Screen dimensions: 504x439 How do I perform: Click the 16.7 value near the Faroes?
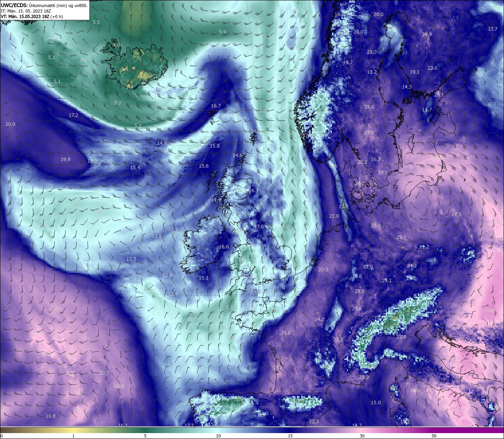pyautogui.click(x=216, y=106)
